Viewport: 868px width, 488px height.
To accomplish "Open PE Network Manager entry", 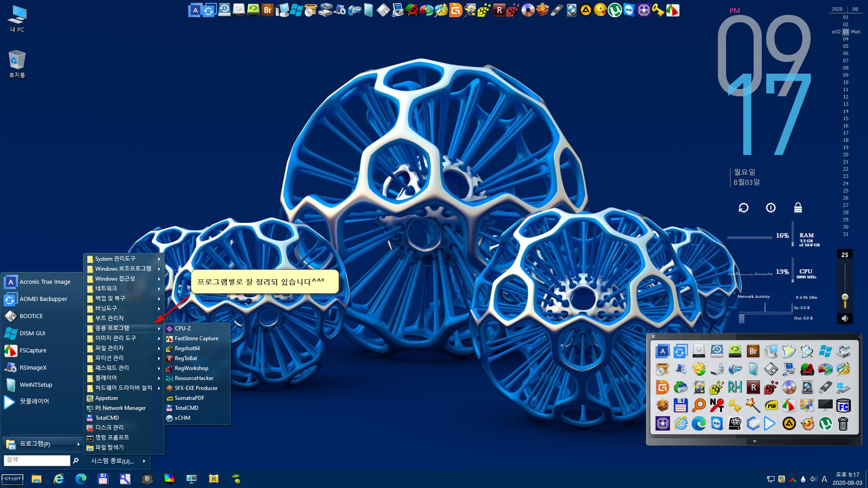I will point(124,408).
